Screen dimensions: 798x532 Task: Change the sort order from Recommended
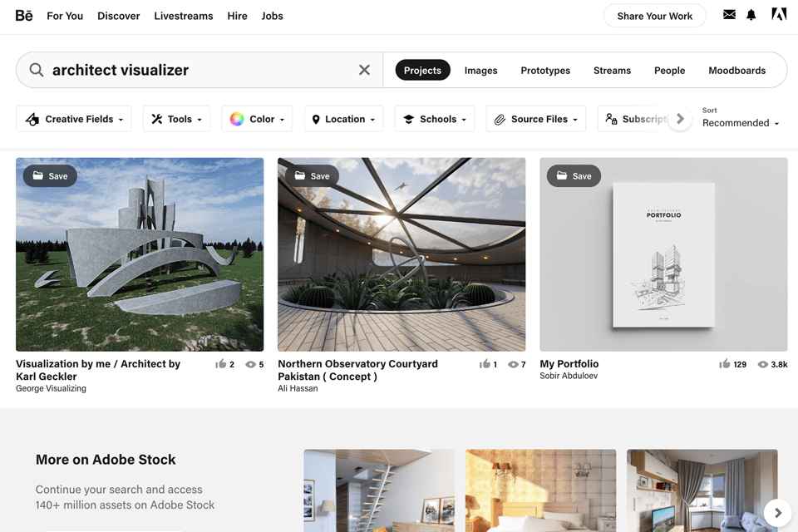[741, 123]
